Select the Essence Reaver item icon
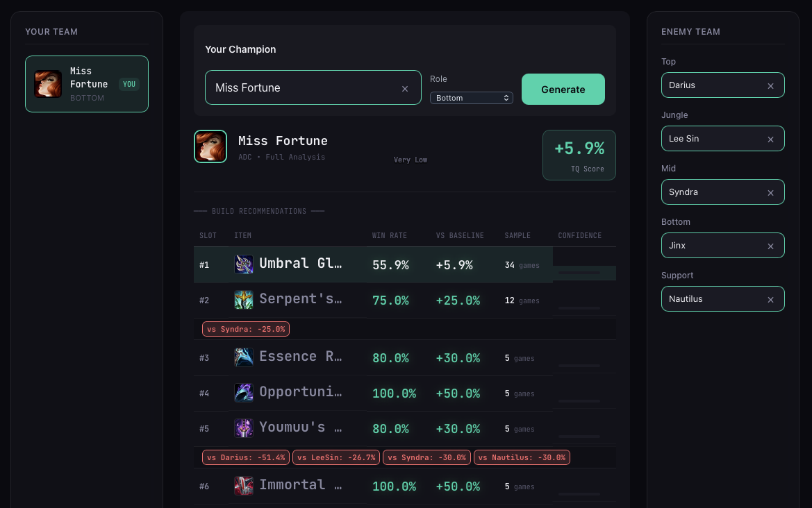Screen dimensions: 812x508 pyautogui.click(x=244, y=357)
